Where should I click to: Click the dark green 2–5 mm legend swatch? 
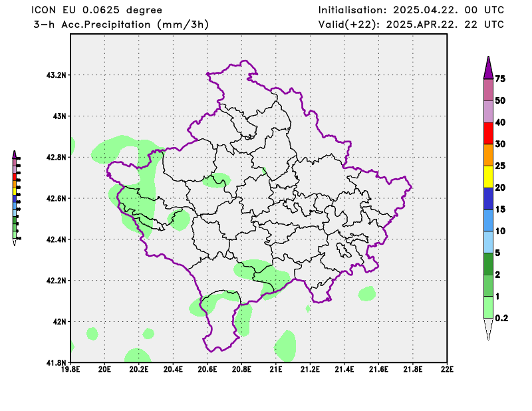tap(488, 264)
